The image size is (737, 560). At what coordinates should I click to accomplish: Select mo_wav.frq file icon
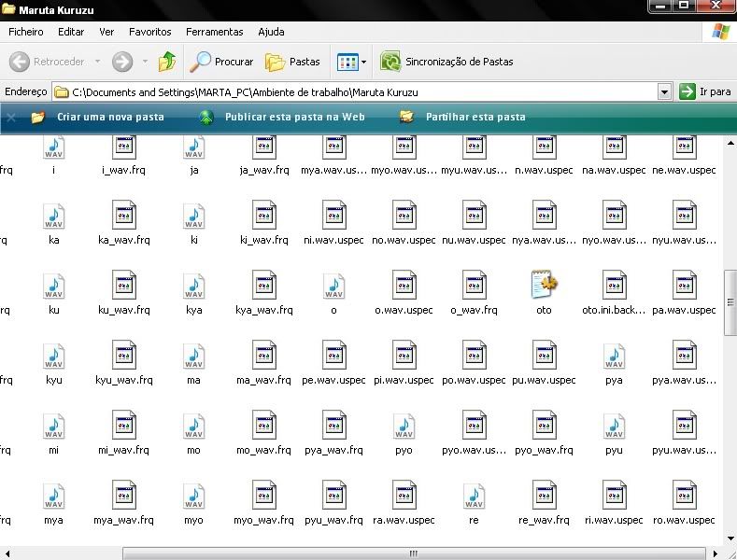click(264, 425)
